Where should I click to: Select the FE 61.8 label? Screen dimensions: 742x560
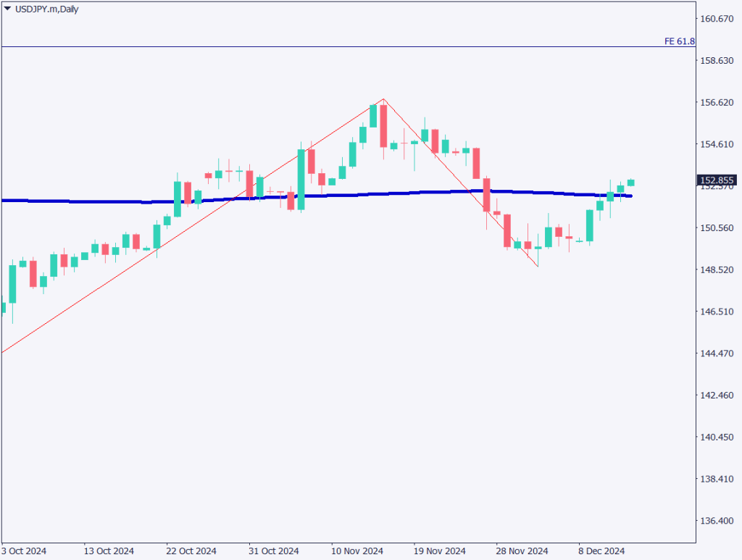coord(679,41)
